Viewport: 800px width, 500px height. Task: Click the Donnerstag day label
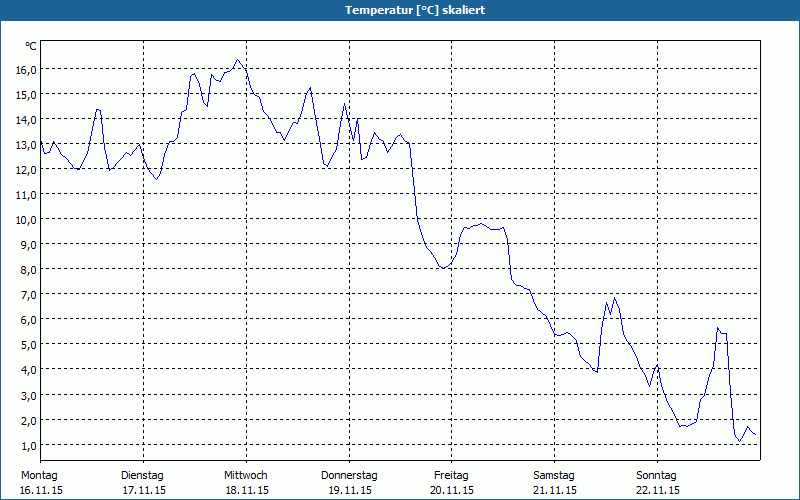tap(349, 475)
